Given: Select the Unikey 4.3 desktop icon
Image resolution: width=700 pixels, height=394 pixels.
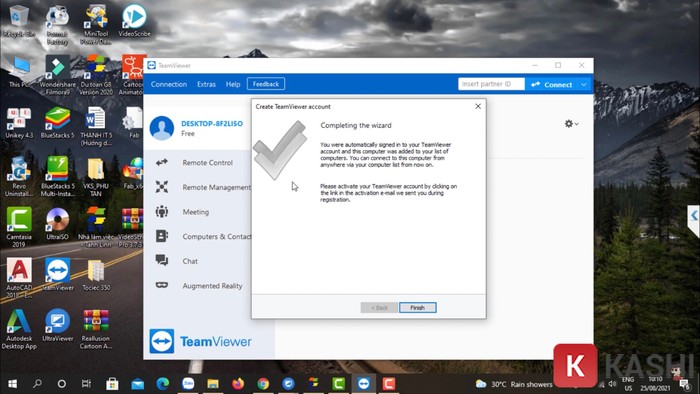Looking at the screenshot, I should tap(18, 123).
